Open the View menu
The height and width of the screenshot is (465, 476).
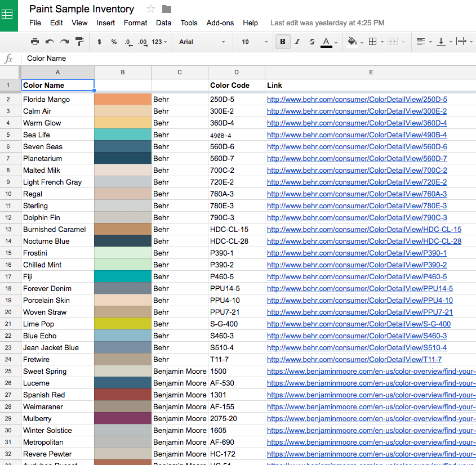pyautogui.click(x=79, y=23)
